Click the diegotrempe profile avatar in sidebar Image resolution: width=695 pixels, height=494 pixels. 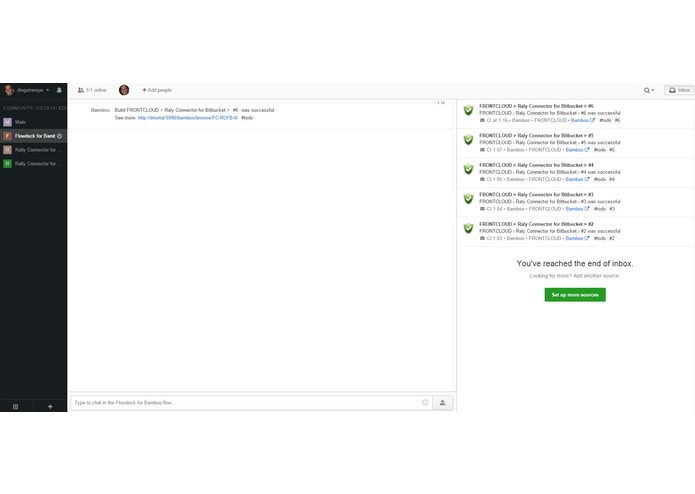9,90
